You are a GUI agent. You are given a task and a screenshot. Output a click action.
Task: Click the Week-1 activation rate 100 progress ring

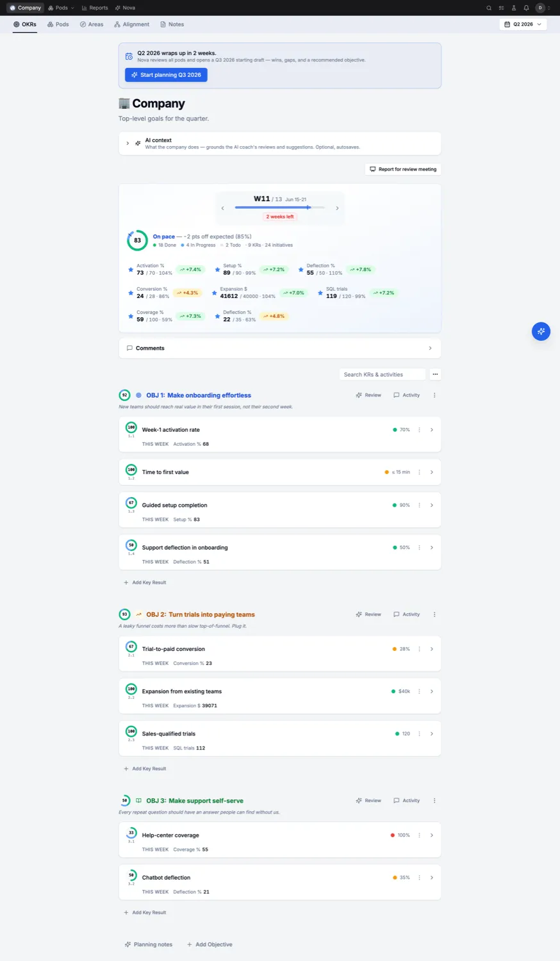click(x=131, y=427)
